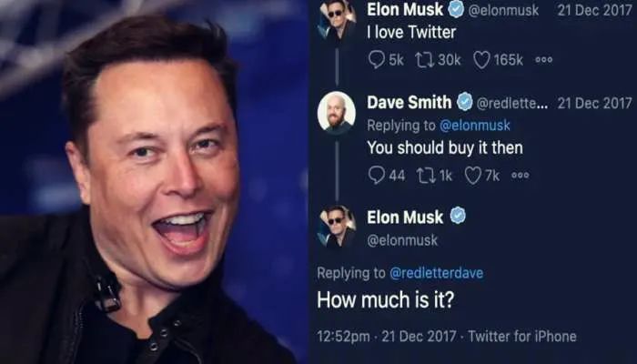Like the "I love Twitter" tweet
Image resolution: width=637 pixels, height=364 pixels.
pos(481,61)
